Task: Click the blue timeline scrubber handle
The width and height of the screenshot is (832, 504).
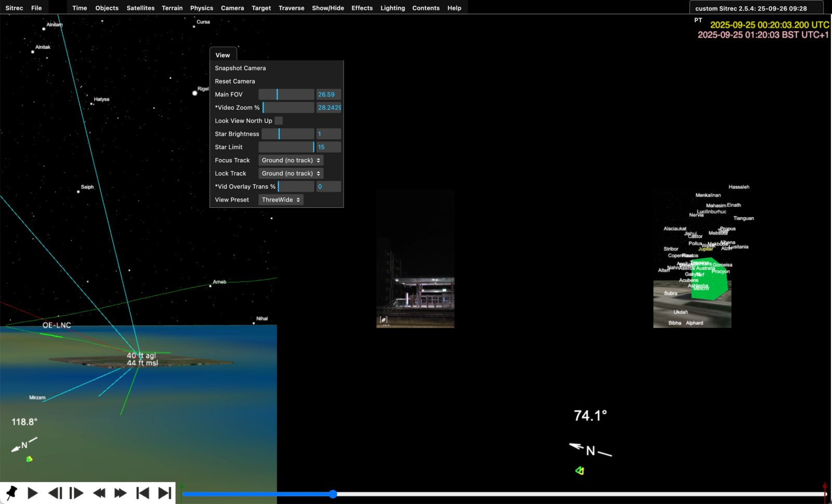Action: click(333, 494)
